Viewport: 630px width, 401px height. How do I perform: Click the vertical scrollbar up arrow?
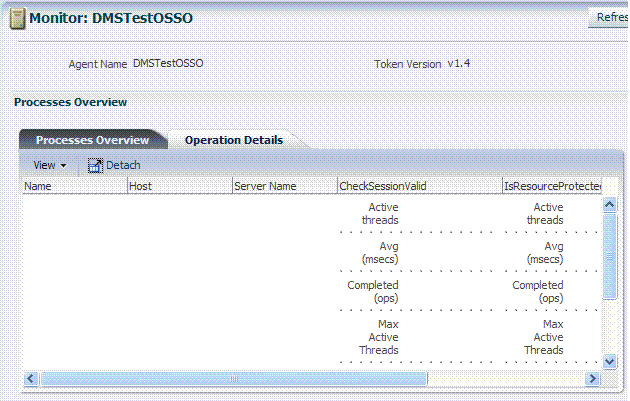click(610, 205)
